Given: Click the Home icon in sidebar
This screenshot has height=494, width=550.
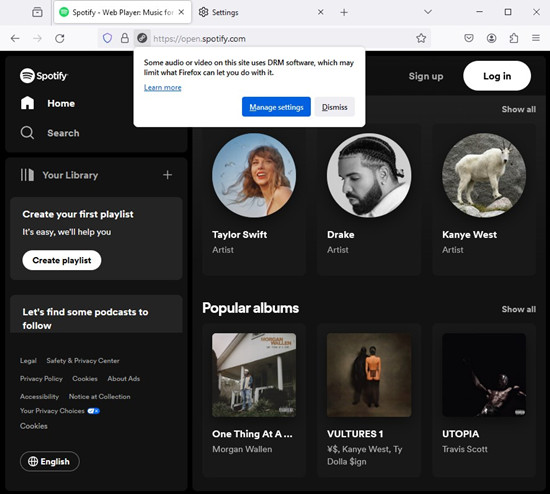Looking at the screenshot, I should (x=27, y=103).
